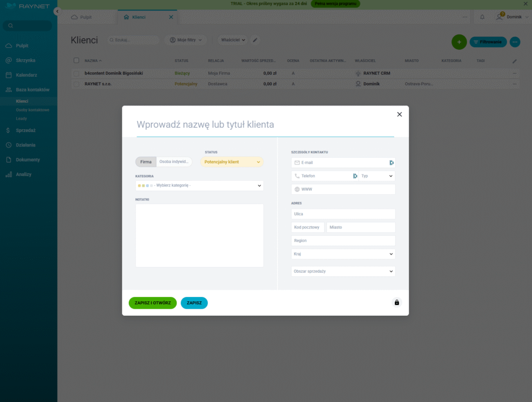Open the Kalendarz section from the sidebar

click(x=25, y=75)
